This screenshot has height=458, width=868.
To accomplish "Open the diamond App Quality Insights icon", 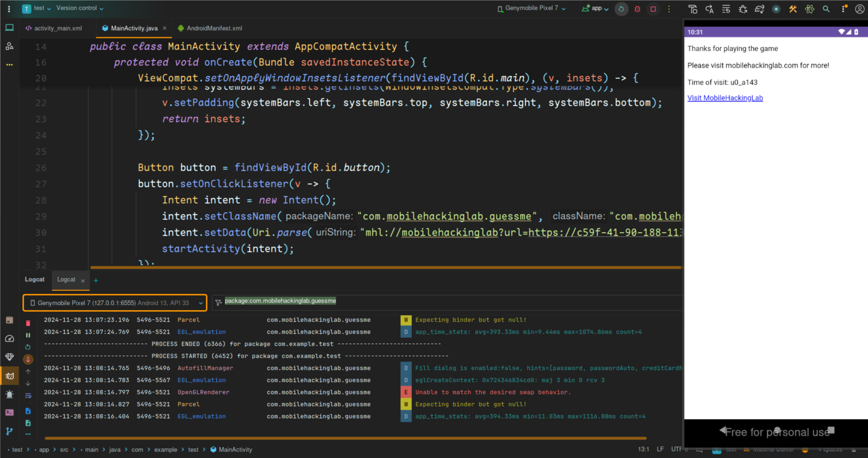I will pyautogui.click(x=9, y=357).
